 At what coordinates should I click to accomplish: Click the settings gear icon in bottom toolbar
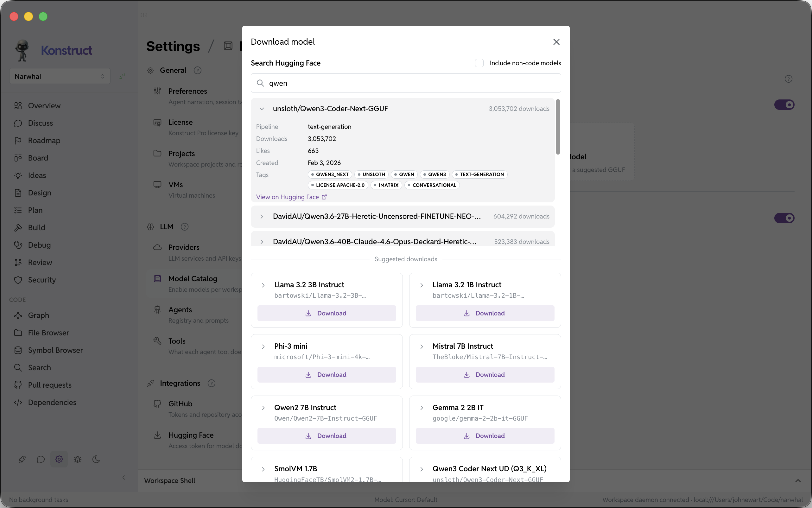(x=59, y=460)
